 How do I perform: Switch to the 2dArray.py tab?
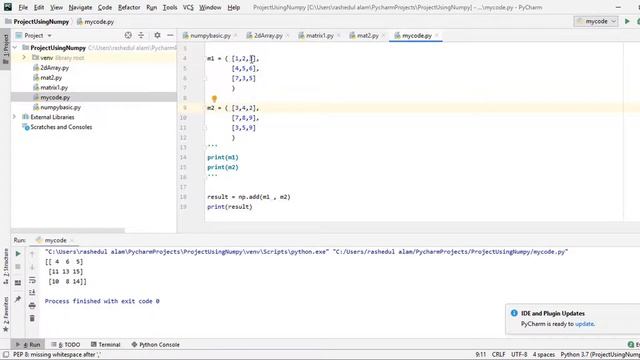[268, 36]
